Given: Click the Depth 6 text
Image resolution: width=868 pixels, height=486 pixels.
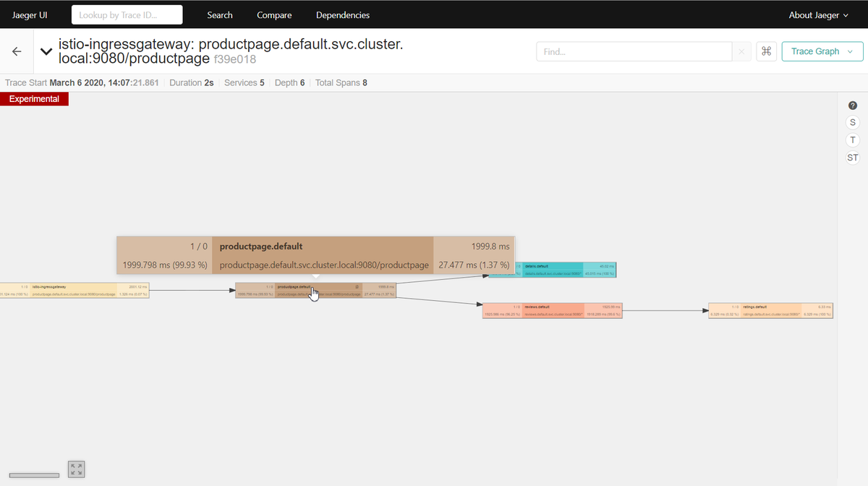Looking at the screenshot, I should point(290,83).
